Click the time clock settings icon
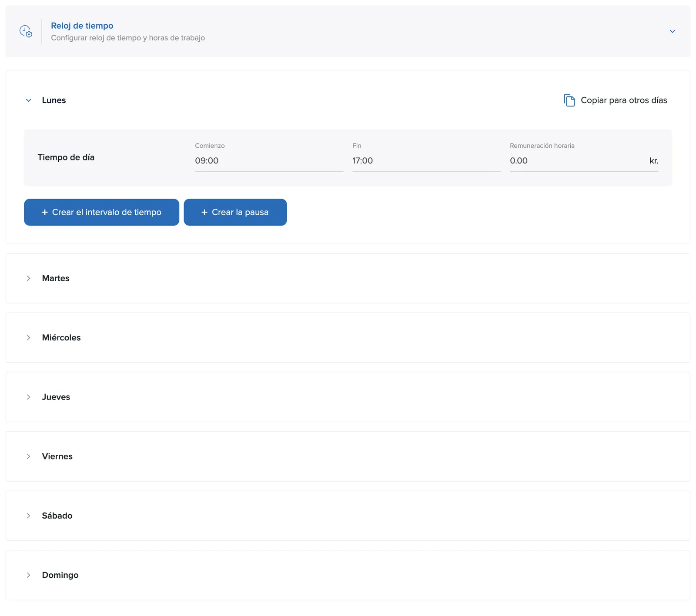 pos(26,31)
